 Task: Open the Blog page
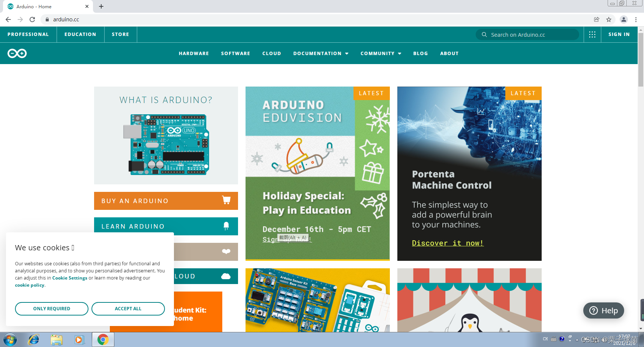coord(421,54)
